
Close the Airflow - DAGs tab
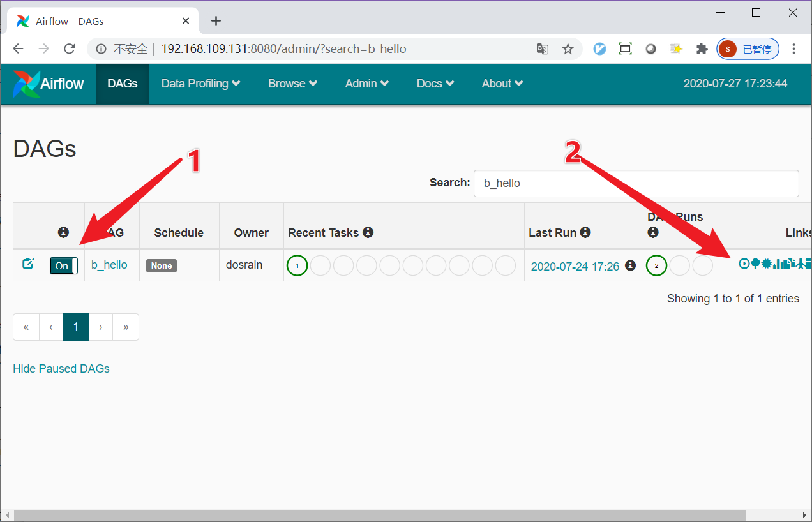186,21
